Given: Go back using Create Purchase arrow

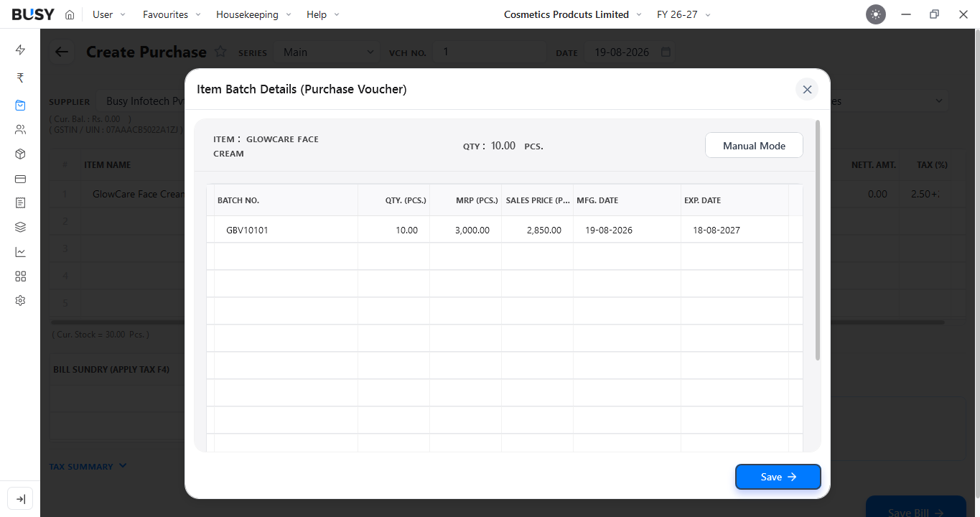Looking at the screenshot, I should pos(62,52).
